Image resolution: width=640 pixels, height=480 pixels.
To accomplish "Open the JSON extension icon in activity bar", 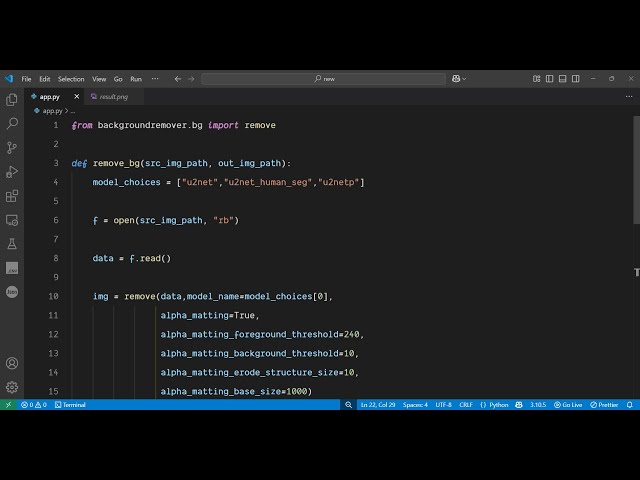I will tap(12, 292).
